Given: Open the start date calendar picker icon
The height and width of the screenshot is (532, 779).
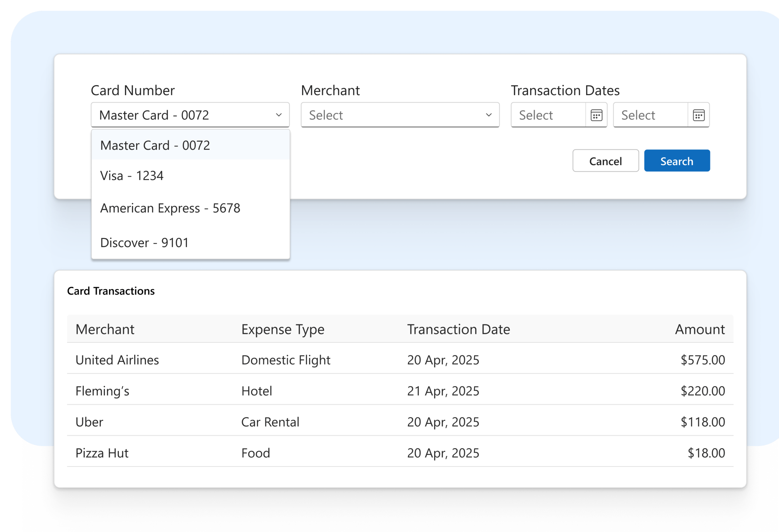Looking at the screenshot, I should pyautogui.click(x=596, y=115).
